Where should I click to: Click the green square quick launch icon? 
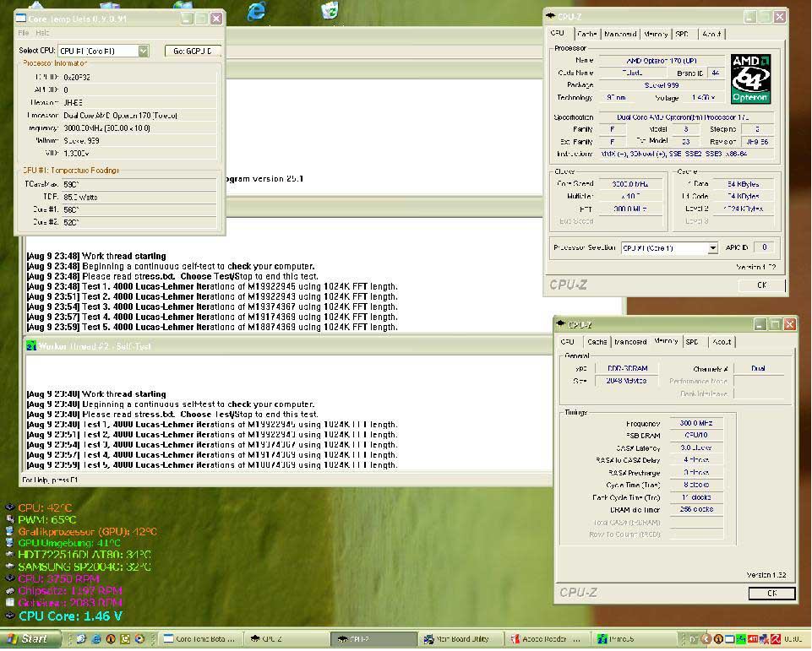tap(125, 638)
